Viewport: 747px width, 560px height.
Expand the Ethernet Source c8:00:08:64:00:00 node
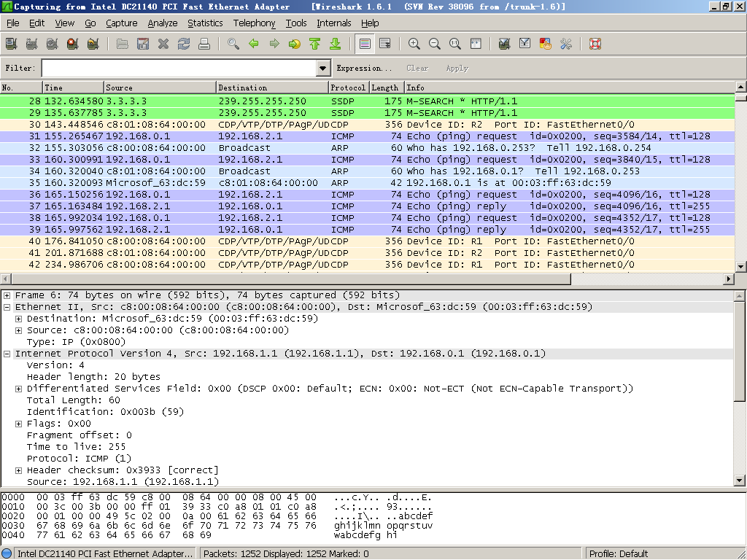(x=18, y=330)
